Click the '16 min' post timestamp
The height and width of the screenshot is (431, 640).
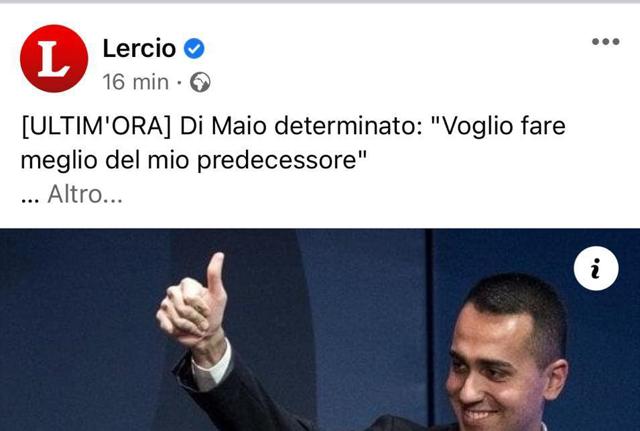[x=136, y=82]
